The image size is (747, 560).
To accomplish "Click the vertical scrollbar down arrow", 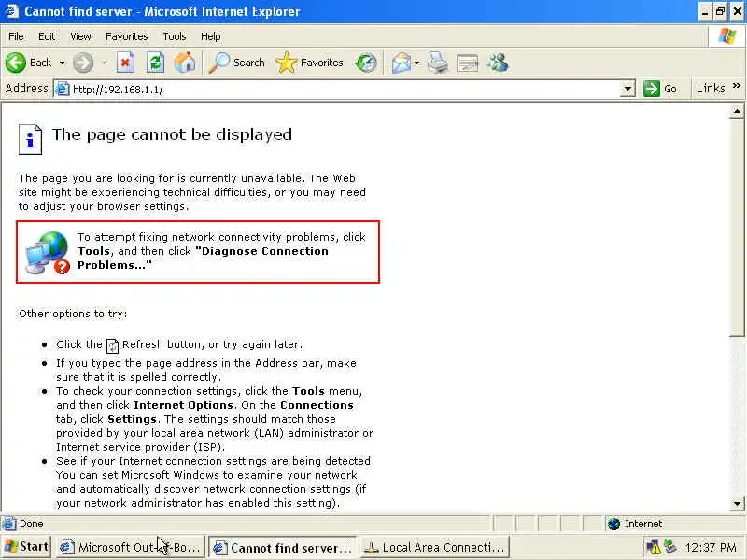I will coord(737,504).
